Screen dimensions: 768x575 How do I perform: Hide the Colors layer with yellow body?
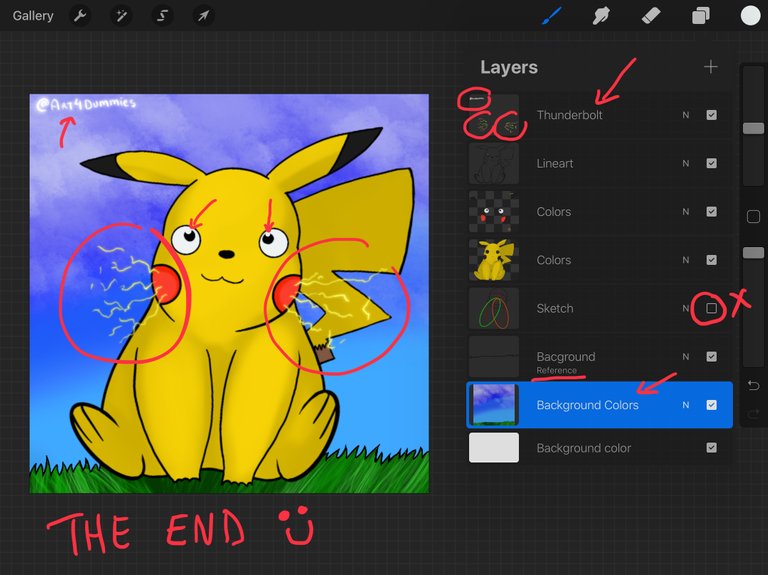coord(712,260)
